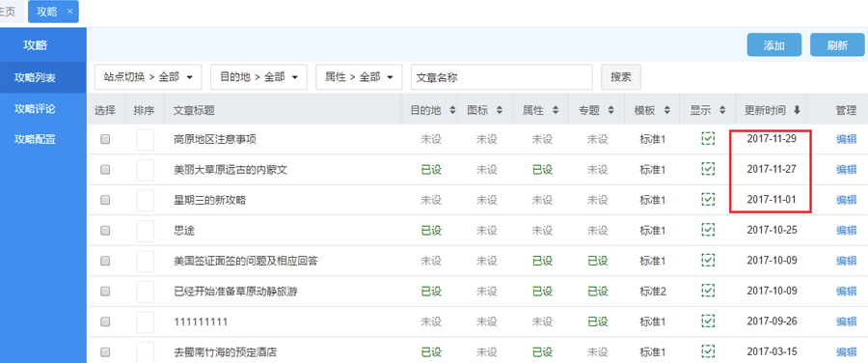Toggle display icon for 高原地区注意事项
Image resolution: width=868 pixels, height=363 pixels.
point(708,139)
